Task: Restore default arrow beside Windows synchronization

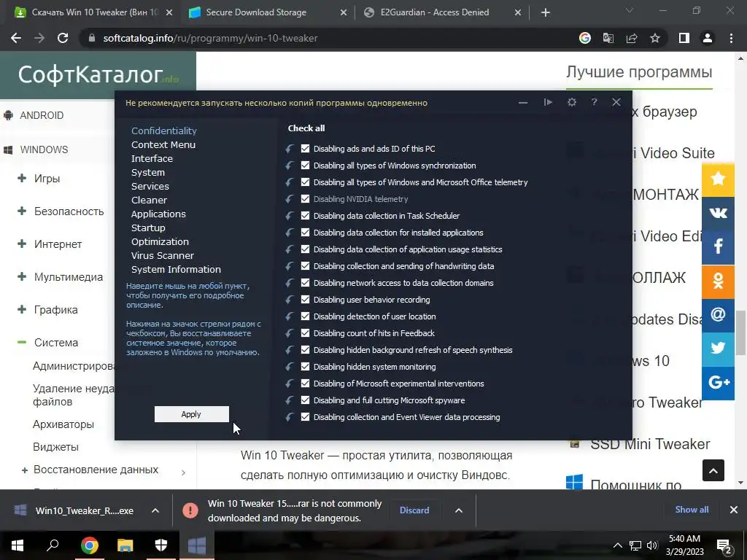Action: (289, 166)
